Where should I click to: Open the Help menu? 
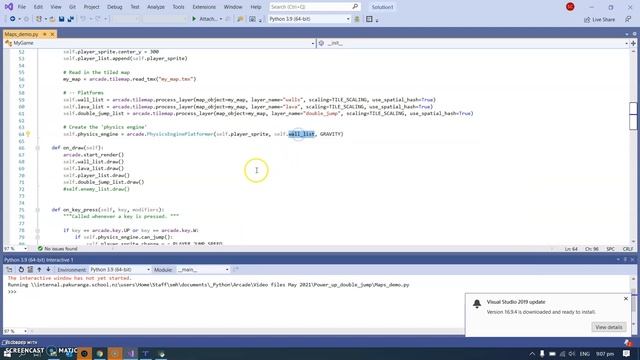[x=256, y=7]
